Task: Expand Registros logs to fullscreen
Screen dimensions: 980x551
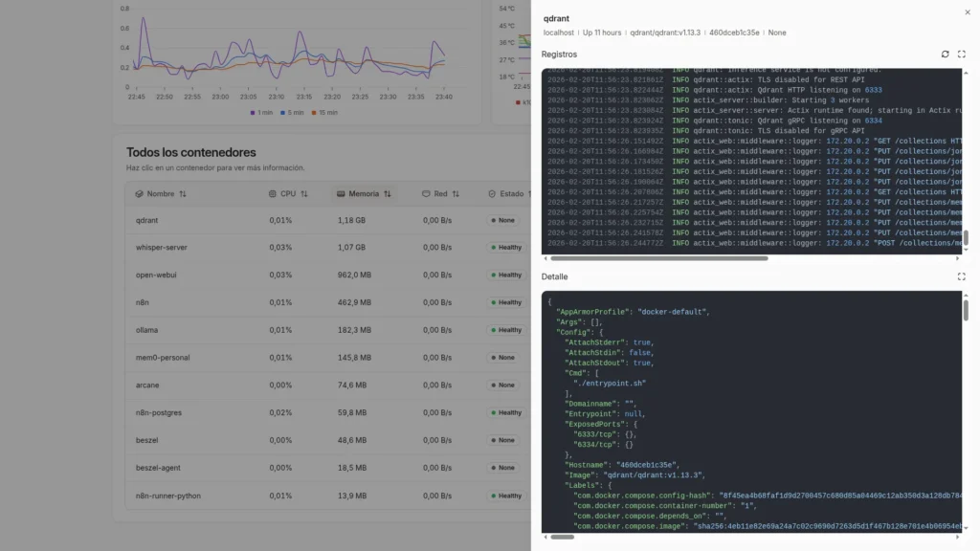Action: click(x=963, y=55)
